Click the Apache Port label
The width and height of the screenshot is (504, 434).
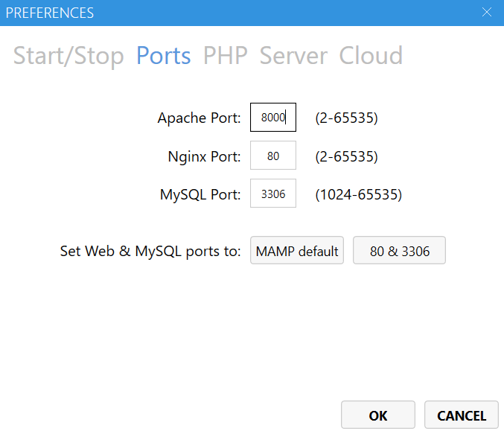click(x=199, y=118)
